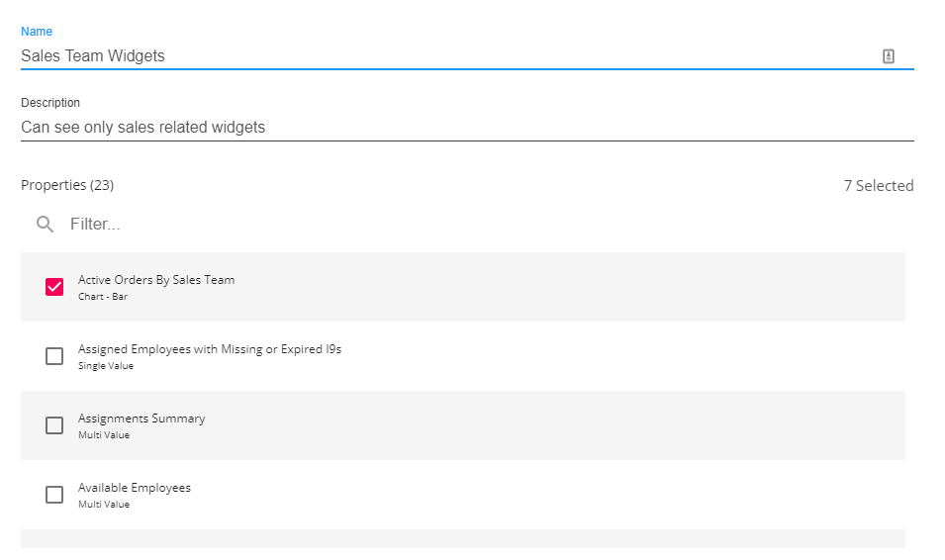Select the Available Employees row title
Screen dimensions: 945x560
click(135, 488)
